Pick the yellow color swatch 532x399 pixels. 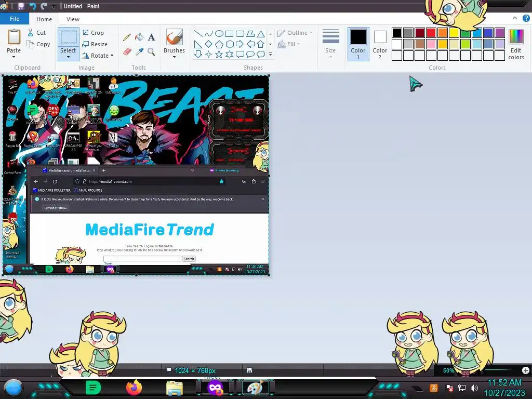[x=454, y=33]
